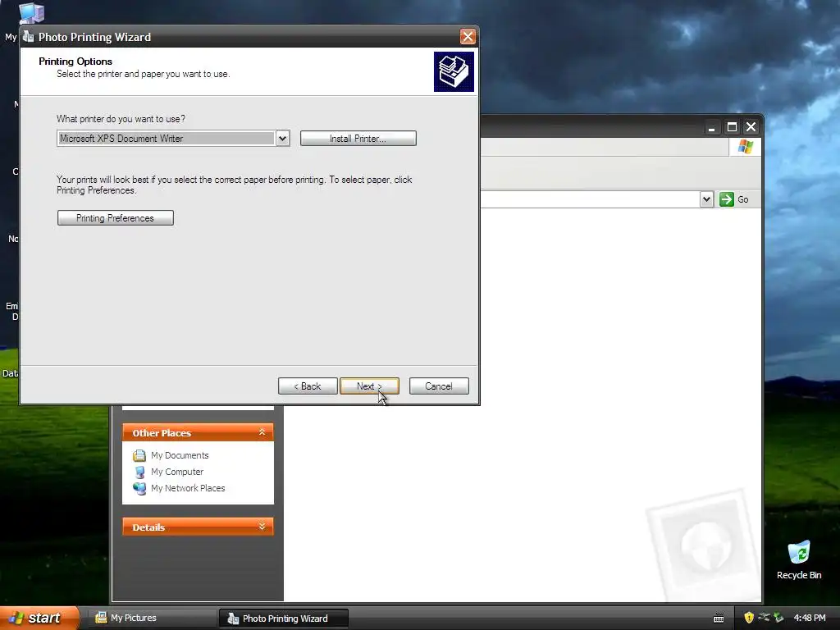The height and width of the screenshot is (630, 840).
Task: Click the Start button Windows logo
Action: coord(16,618)
